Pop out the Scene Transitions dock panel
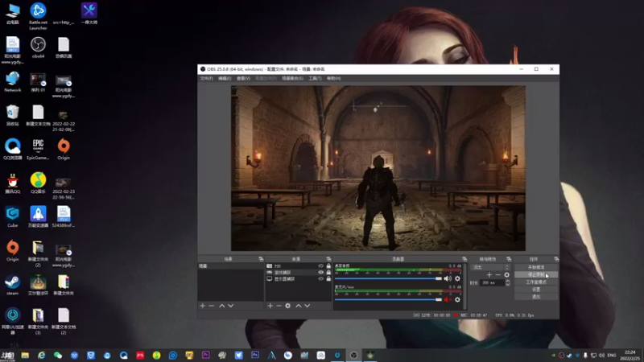This screenshot has width=644, height=362. coord(509,259)
